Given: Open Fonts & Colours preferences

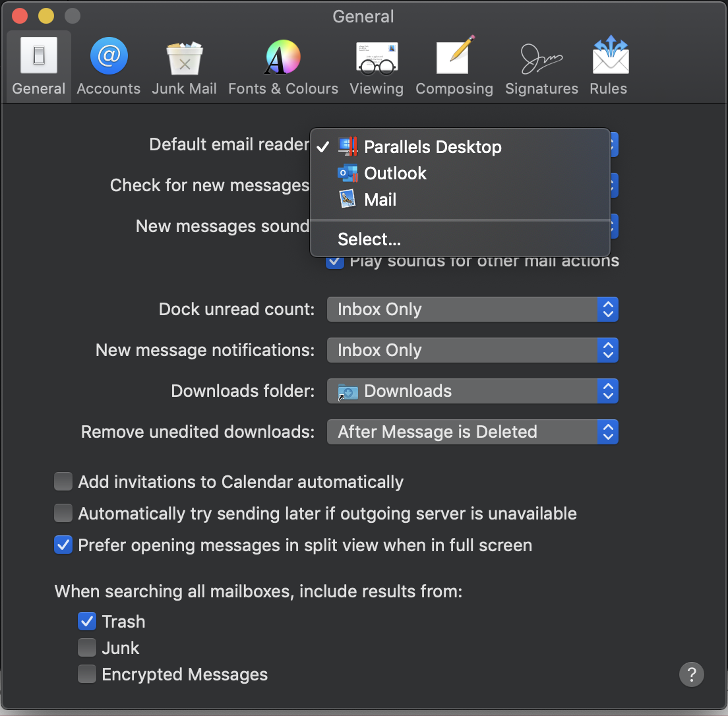Looking at the screenshot, I should 283,67.
